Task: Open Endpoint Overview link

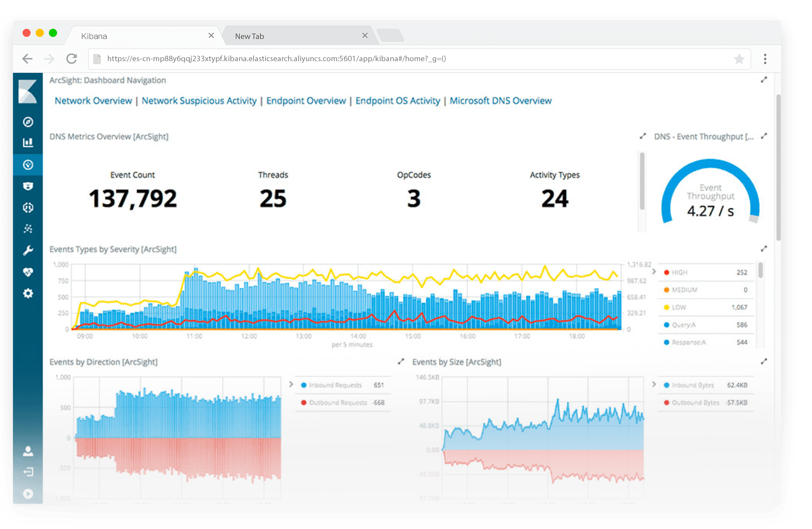Action: tap(306, 101)
